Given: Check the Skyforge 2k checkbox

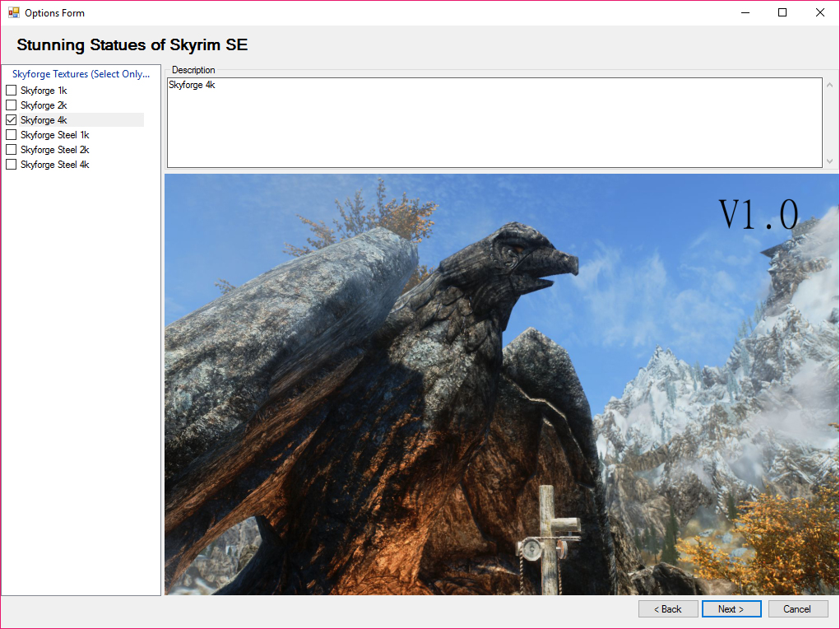Looking at the screenshot, I should 12,105.
